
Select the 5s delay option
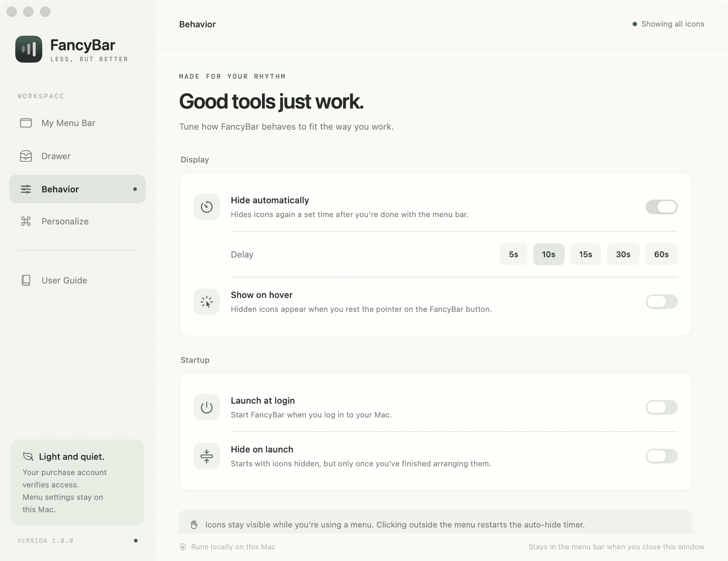(514, 254)
